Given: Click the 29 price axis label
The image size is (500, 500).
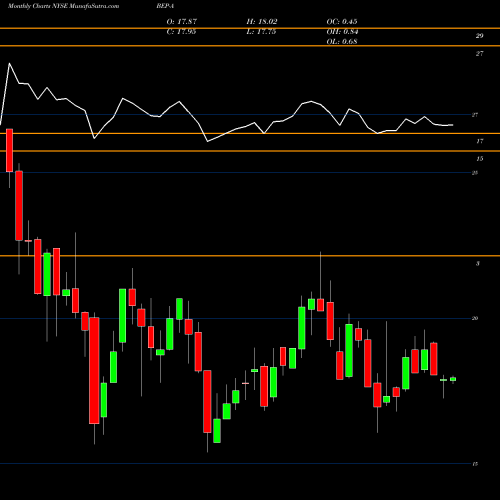Looking at the screenshot, I should coord(479,36).
